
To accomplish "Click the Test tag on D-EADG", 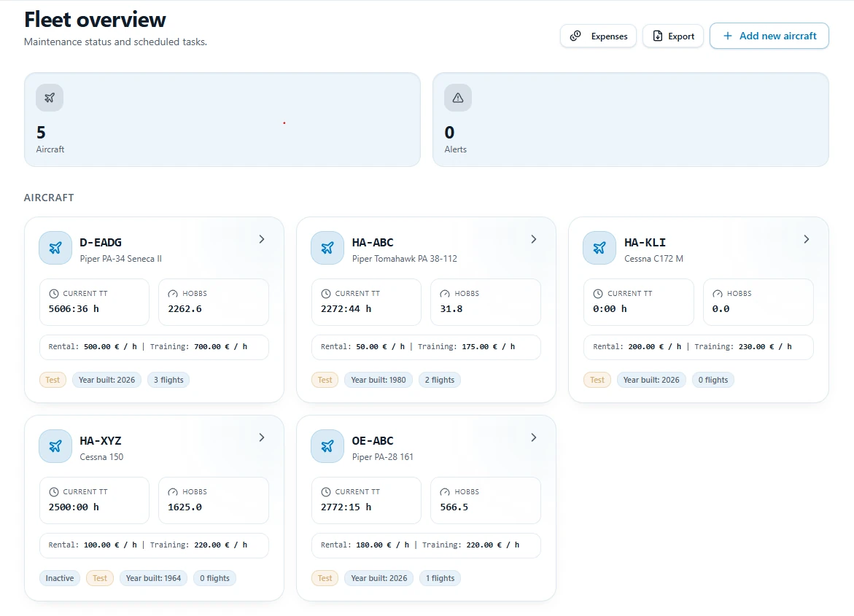I will [53, 380].
